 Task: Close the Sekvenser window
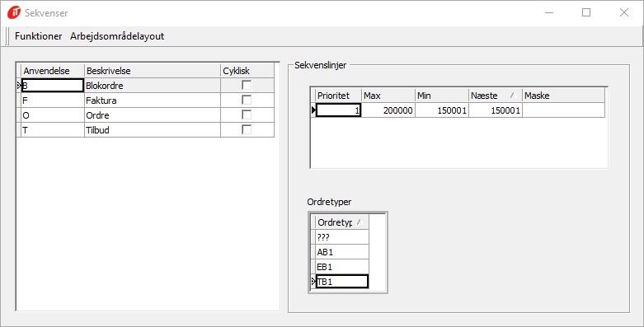624,12
